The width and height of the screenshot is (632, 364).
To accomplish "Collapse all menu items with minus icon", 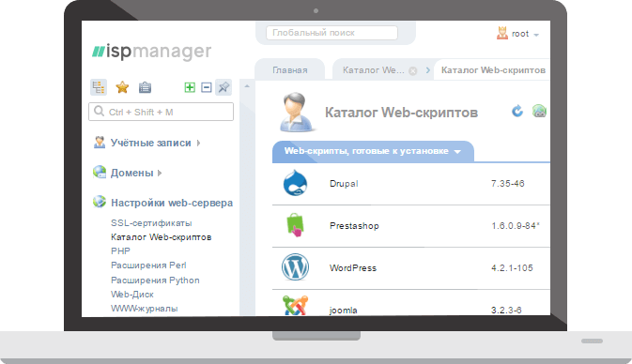I will coord(207,87).
